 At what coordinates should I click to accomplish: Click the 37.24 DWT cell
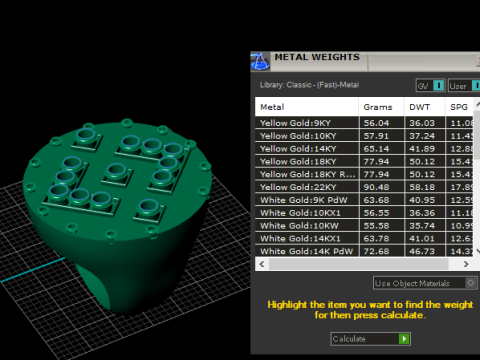point(425,136)
